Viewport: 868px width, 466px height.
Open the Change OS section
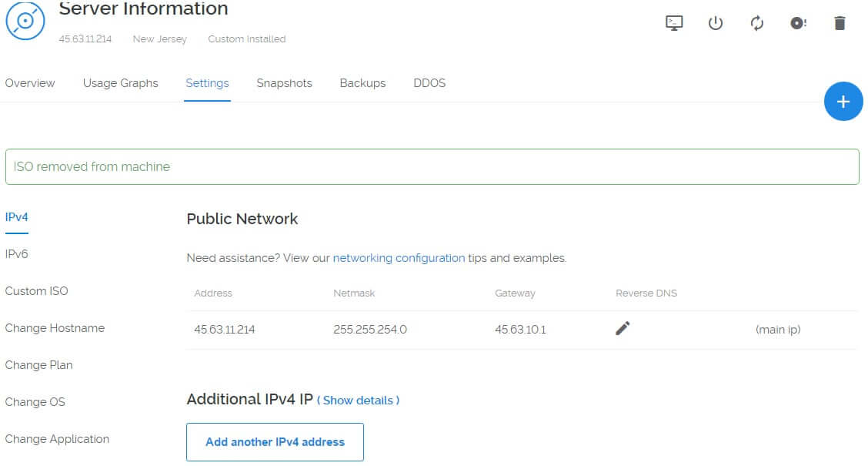tap(35, 401)
